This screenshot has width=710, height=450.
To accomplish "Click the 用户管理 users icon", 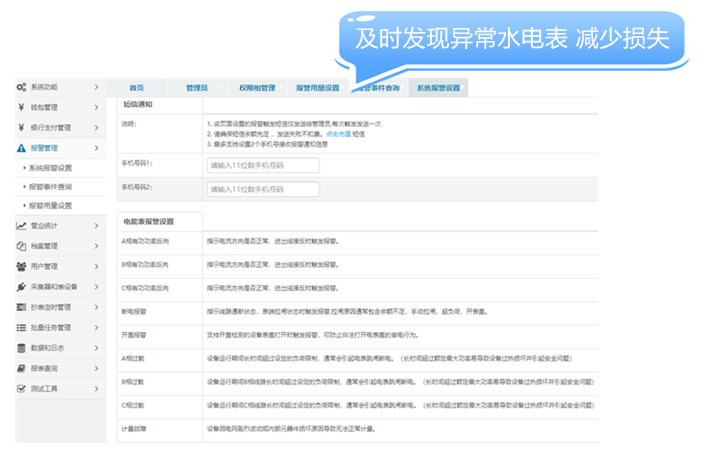I will 21,267.
